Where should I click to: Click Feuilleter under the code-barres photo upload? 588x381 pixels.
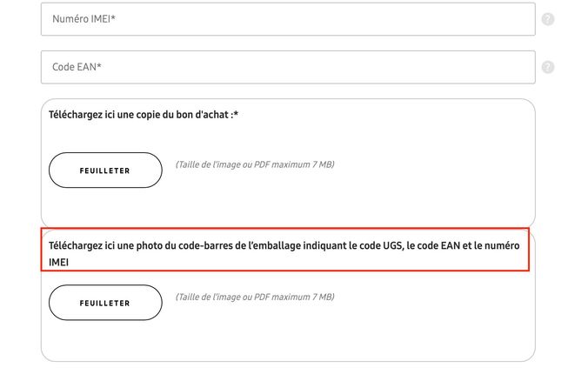click(x=105, y=303)
